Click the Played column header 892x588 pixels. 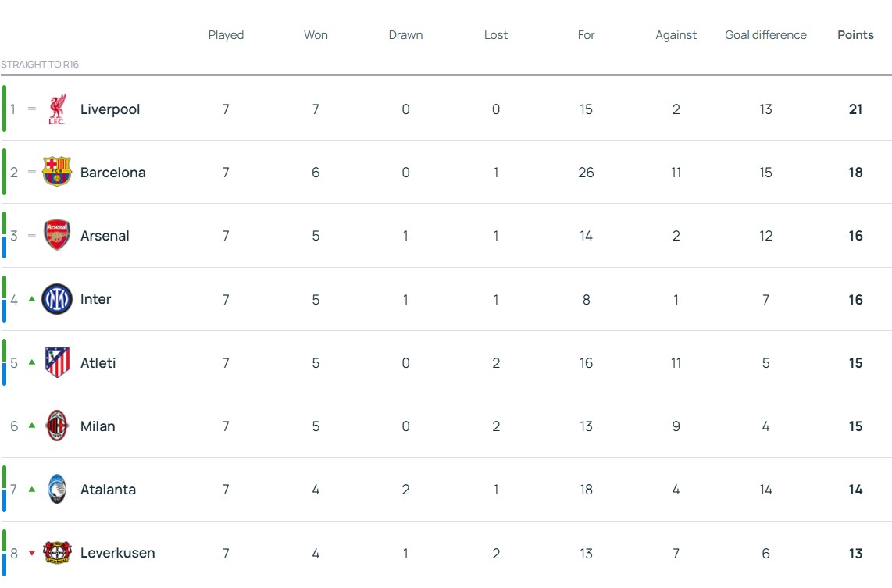click(x=226, y=35)
